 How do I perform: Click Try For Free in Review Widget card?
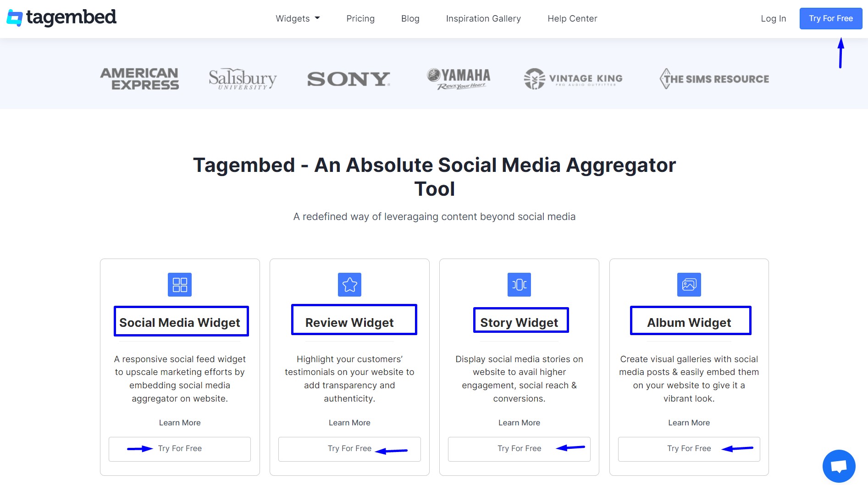[x=349, y=449]
